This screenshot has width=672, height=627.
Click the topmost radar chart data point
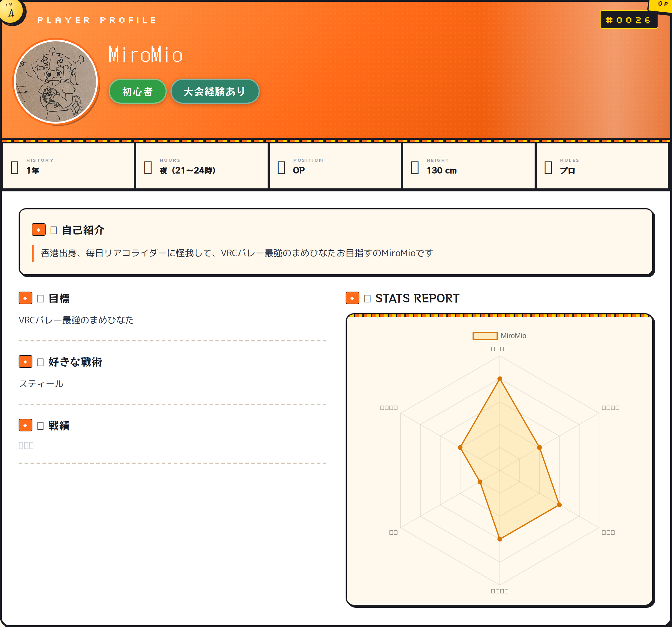click(x=499, y=379)
